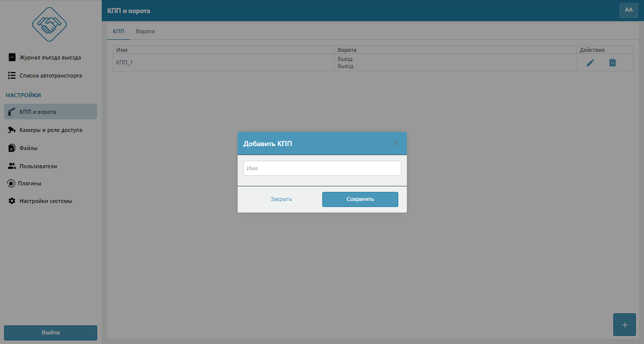
Task: Open the AA user avatar menu
Action: tap(628, 10)
